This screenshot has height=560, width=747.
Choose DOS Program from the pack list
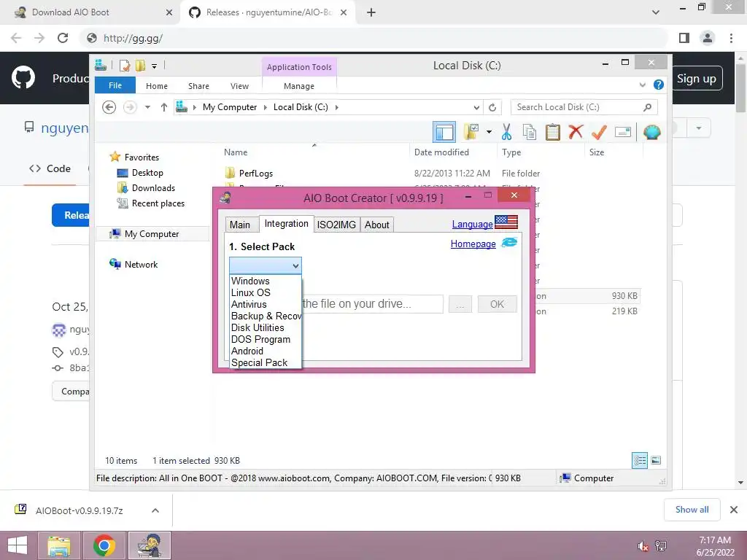click(266, 339)
